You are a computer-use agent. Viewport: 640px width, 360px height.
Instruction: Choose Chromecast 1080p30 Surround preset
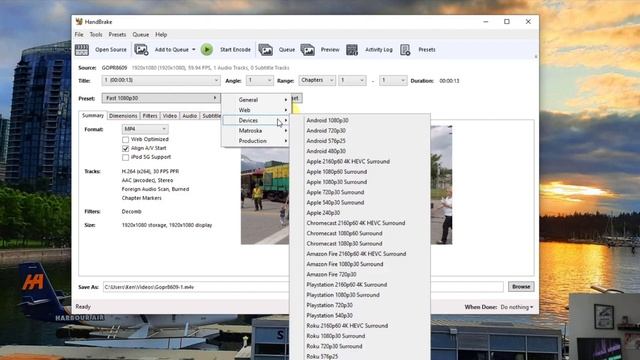pyautogui.click(x=344, y=244)
